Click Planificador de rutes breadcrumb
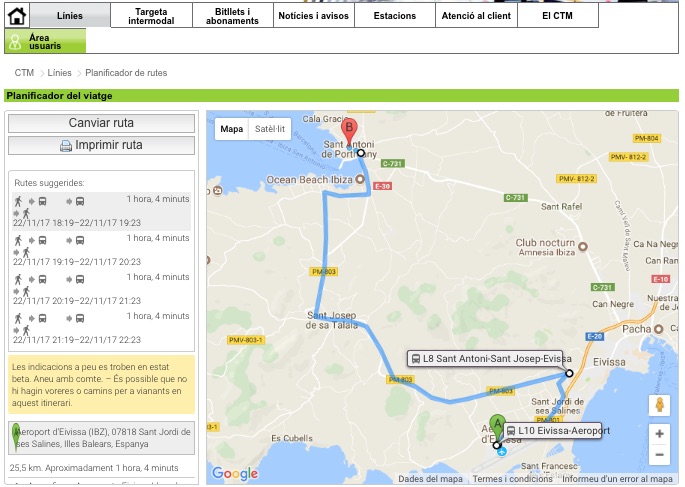This screenshot has width=685, height=487. [126, 73]
